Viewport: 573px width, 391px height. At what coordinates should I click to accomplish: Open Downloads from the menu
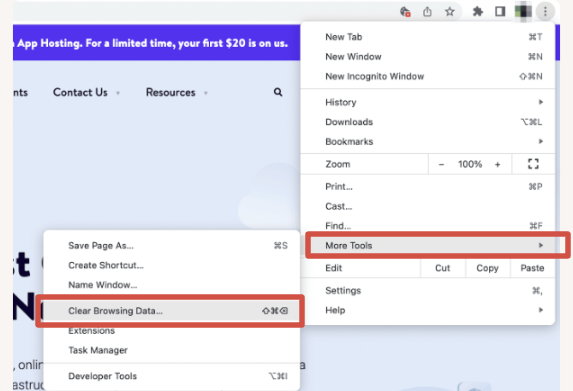coord(428,122)
